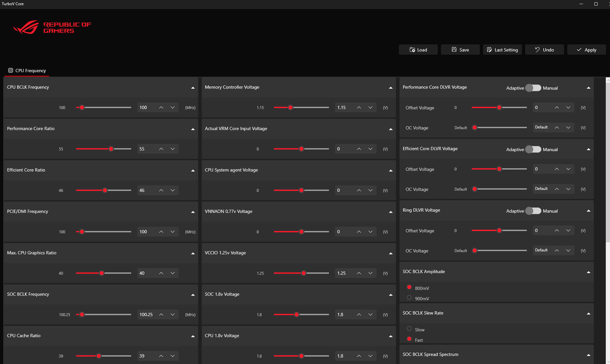610x364 pixels.
Task: Restore the Last Setting
Action: pyautogui.click(x=502, y=50)
